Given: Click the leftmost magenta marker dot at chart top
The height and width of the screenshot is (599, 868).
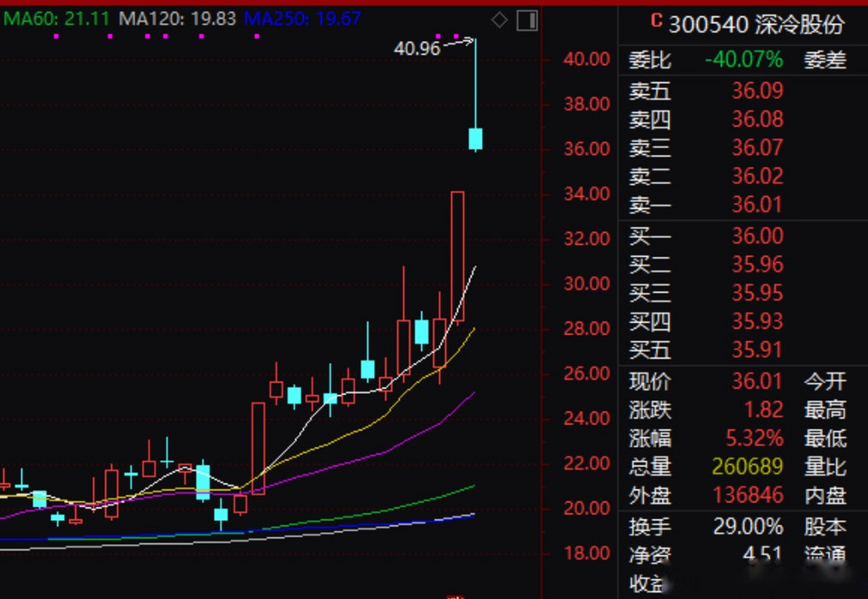Looking at the screenshot, I should point(56,37).
